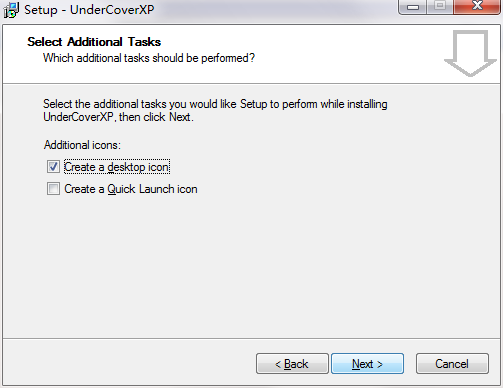Click the disabled maximize button

440,7
